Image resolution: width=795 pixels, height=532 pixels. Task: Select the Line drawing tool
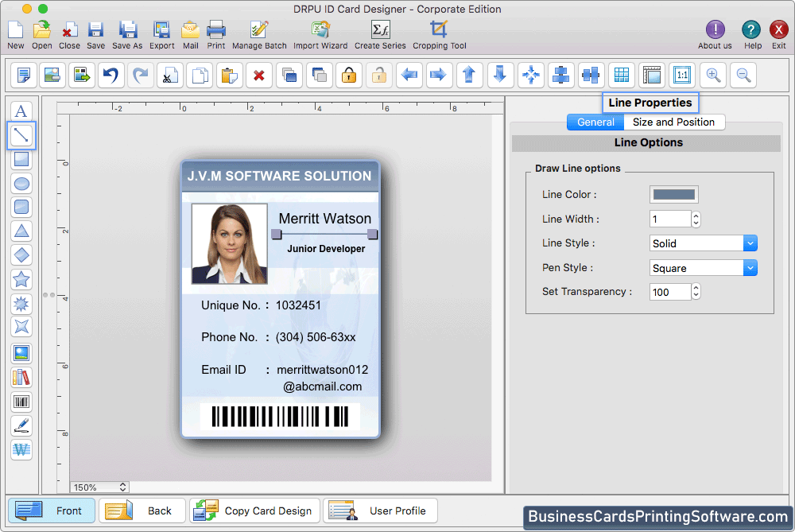click(x=21, y=135)
